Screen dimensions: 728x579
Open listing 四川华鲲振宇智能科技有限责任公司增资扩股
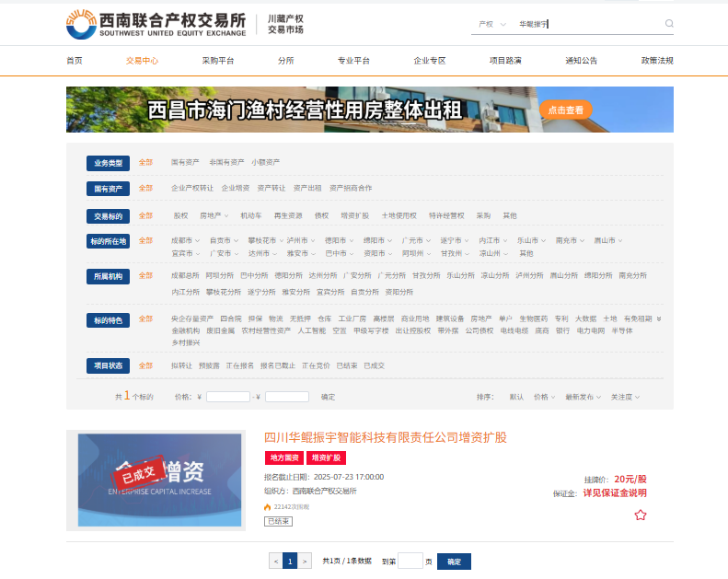(386, 437)
